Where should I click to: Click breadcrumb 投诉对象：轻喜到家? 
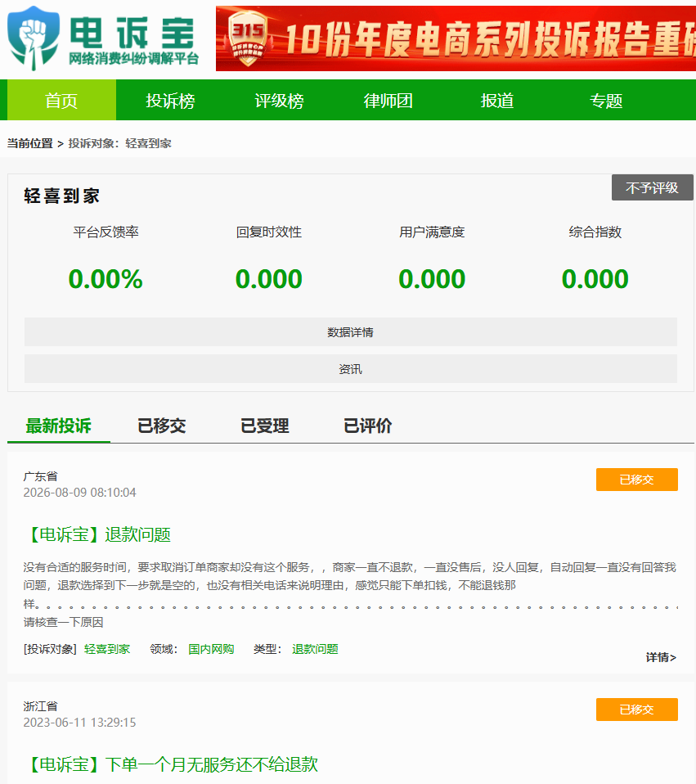pos(120,143)
